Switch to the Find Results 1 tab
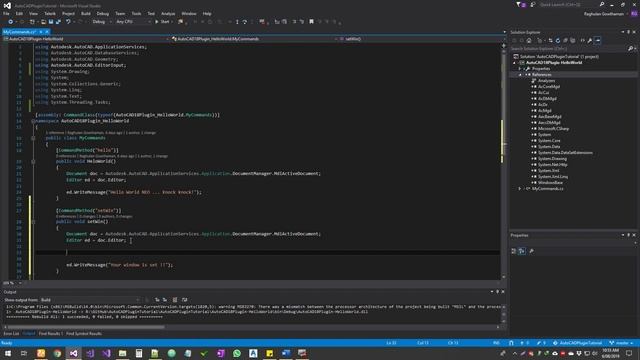The height and width of the screenshot is (360, 640). tap(50, 334)
